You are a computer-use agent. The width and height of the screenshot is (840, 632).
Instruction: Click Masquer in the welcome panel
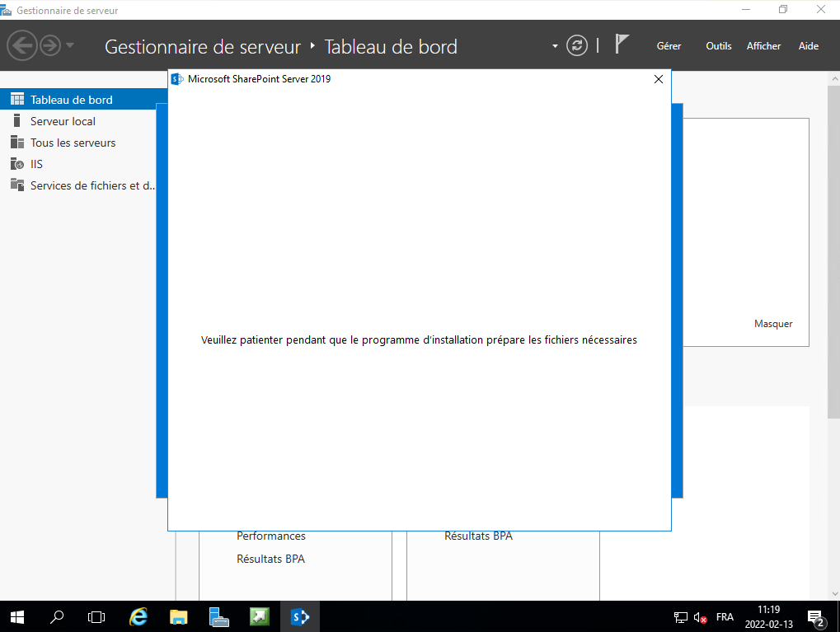[x=773, y=324]
